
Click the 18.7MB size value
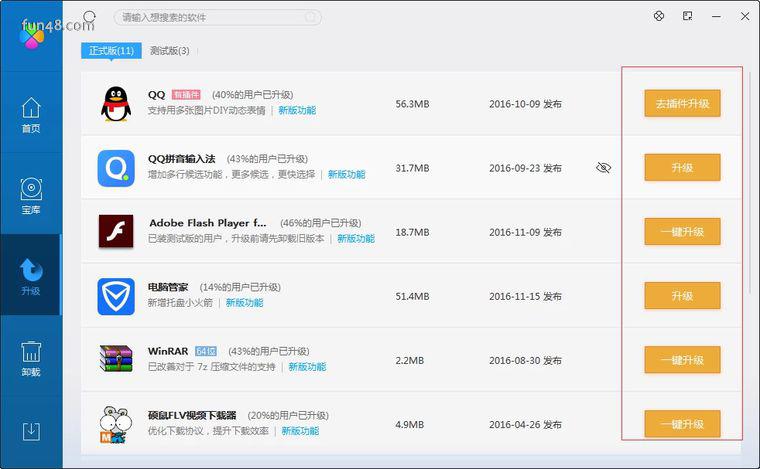tap(412, 232)
